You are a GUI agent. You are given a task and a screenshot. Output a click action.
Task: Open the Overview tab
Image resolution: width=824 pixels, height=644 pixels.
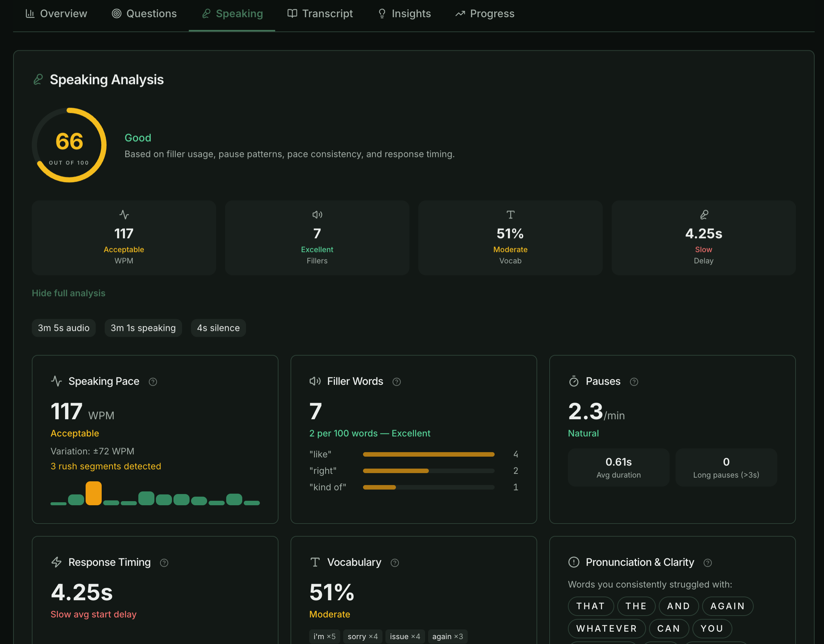pyautogui.click(x=56, y=13)
